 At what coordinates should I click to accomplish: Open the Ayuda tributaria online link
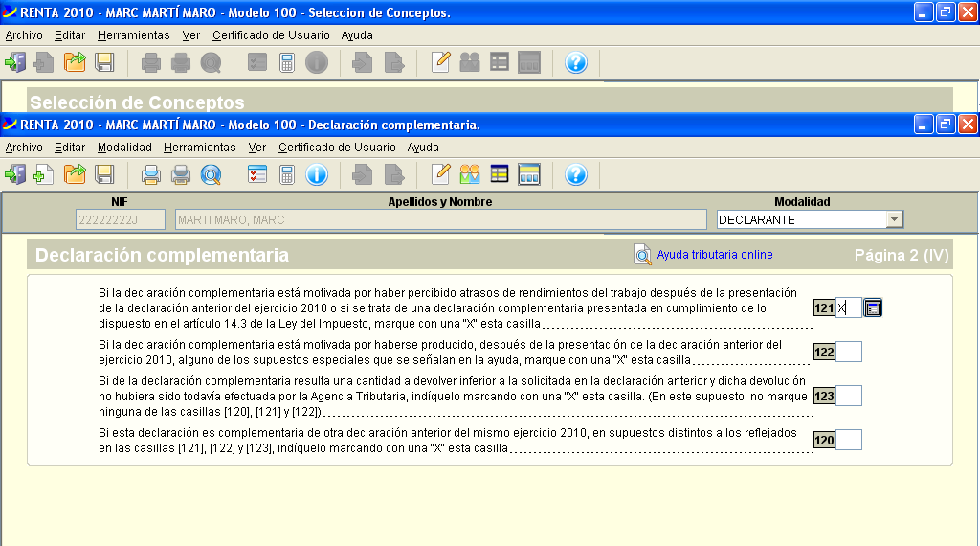(x=714, y=255)
